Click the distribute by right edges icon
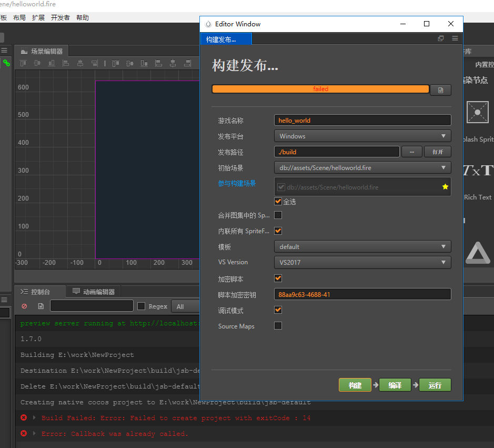Image resolution: width=494 pixels, height=448 pixels. [187, 63]
